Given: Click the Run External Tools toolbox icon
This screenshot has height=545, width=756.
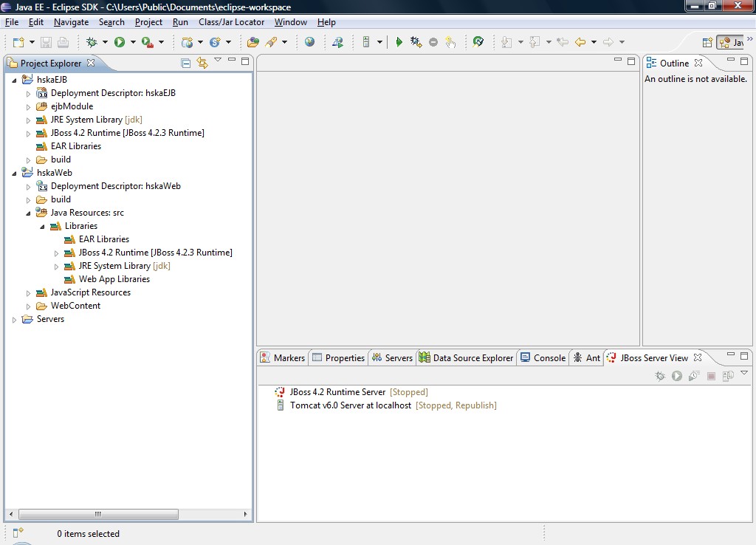Looking at the screenshot, I should pos(148,42).
